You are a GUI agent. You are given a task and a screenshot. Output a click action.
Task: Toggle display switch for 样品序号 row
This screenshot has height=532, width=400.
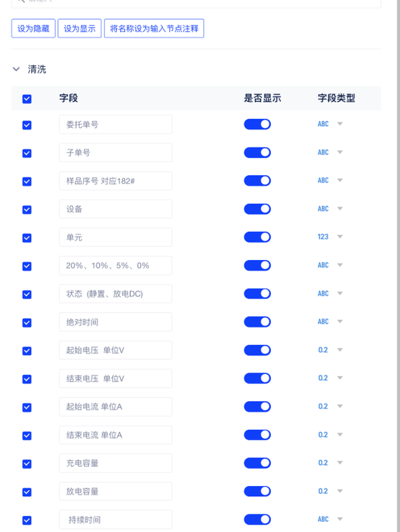(x=257, y=181)
